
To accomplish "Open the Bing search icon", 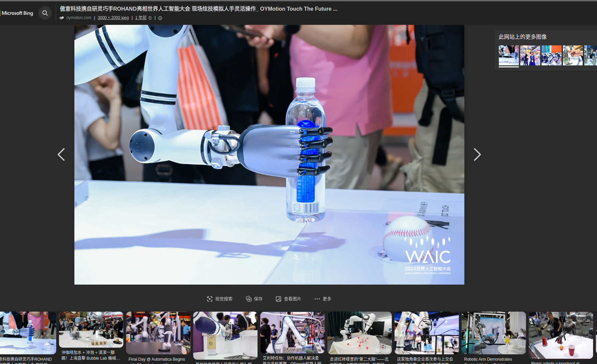I will click(45, 13).
